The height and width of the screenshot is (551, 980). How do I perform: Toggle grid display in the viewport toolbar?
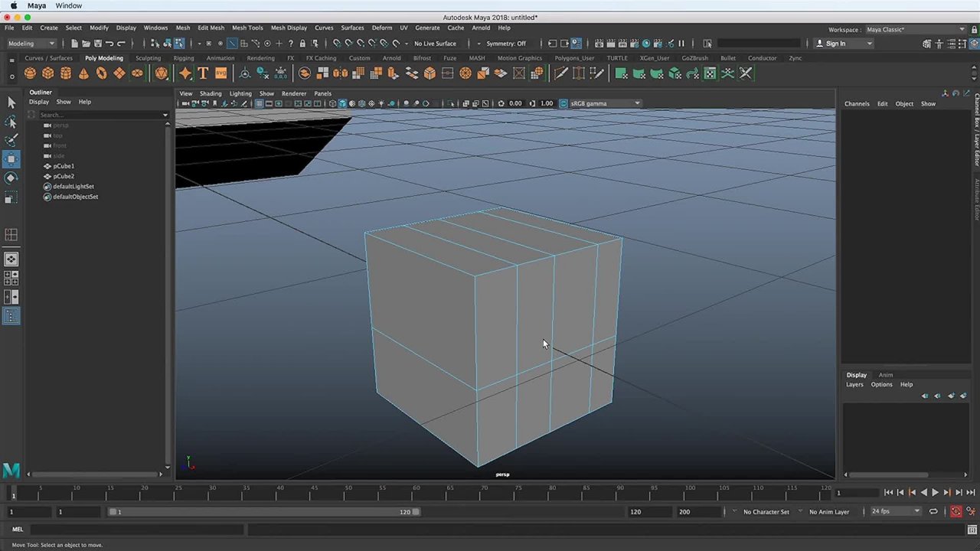(260, 103)
